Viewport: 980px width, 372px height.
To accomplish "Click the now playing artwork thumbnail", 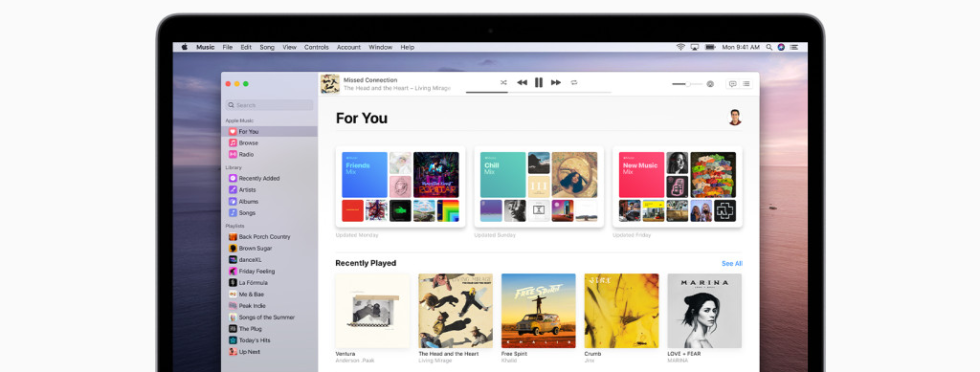I will pyautogui.click(x=330, y=84).
